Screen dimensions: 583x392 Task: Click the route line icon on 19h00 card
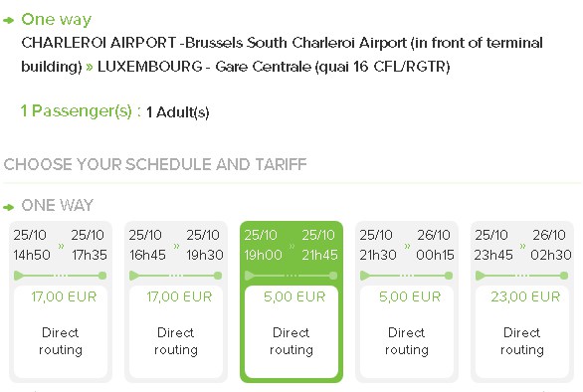(291, 276)
